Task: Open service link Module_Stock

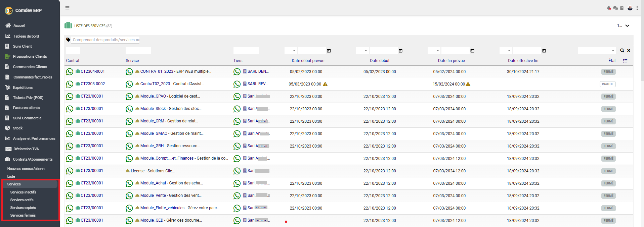Action: click(153, 109)
